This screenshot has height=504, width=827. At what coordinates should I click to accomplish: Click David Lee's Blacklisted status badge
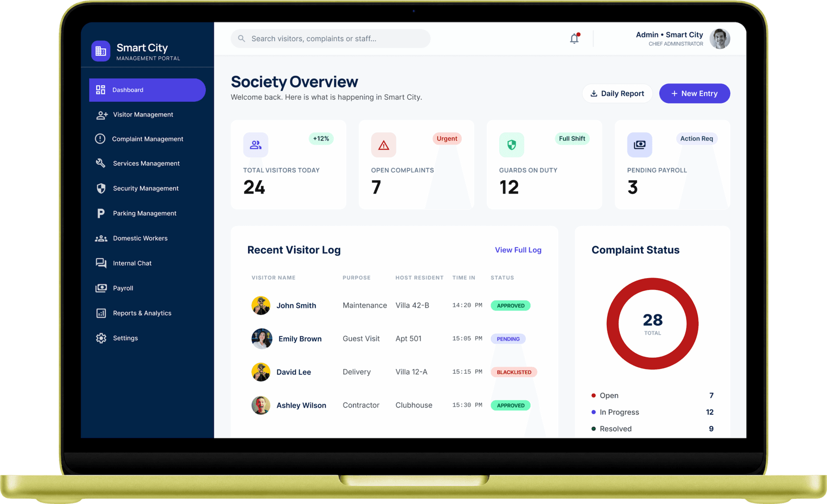513,372
